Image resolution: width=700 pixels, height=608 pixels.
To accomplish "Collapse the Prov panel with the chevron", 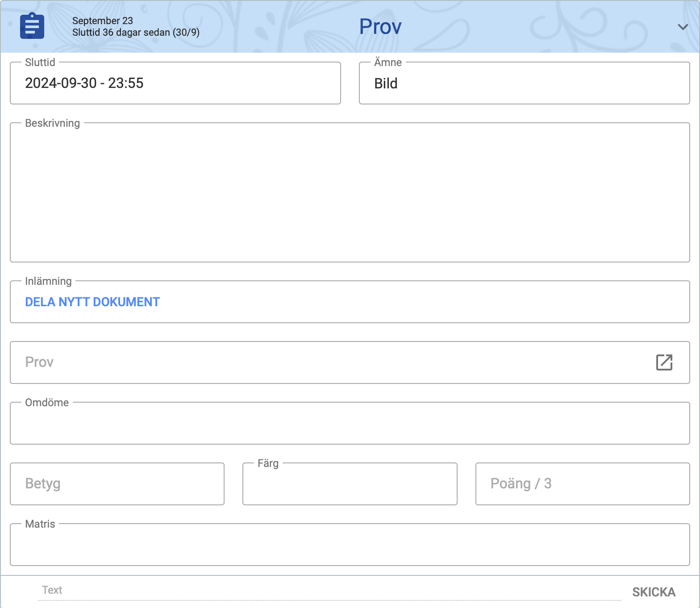I will tap(683, 27).
